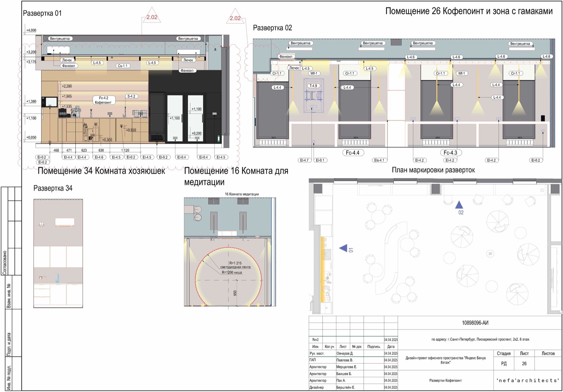Click the Фанкоил label on Развертка 02

285,56
